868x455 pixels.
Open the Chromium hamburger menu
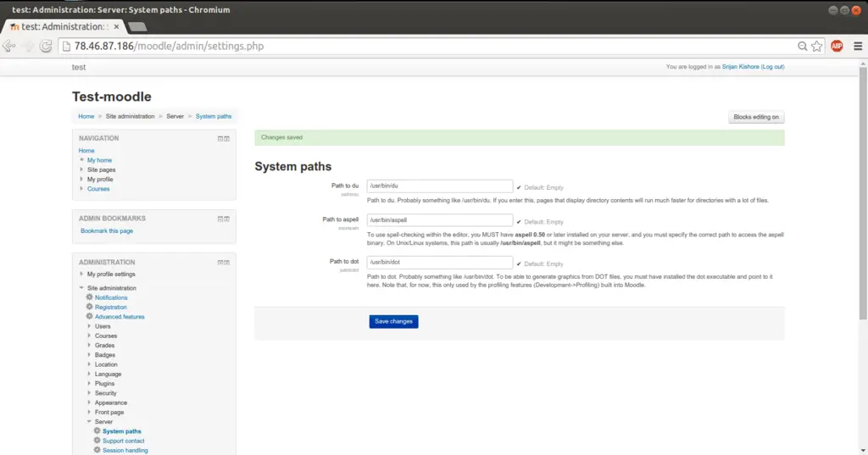[858, 47]
